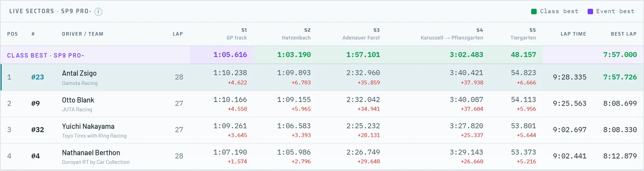
Task: Click best lap 8:08.699
Action: tap(620, 103)
